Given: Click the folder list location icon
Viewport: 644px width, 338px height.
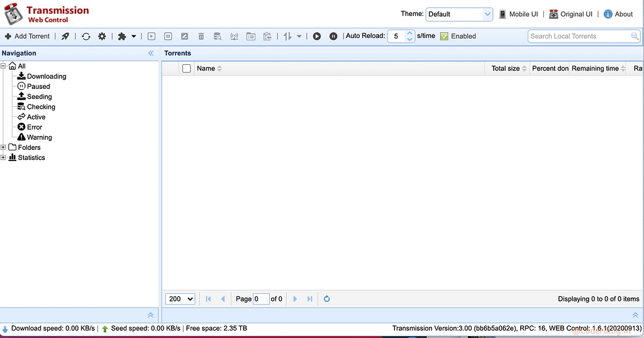Looking at the screenshot, I should click(251, 36).
